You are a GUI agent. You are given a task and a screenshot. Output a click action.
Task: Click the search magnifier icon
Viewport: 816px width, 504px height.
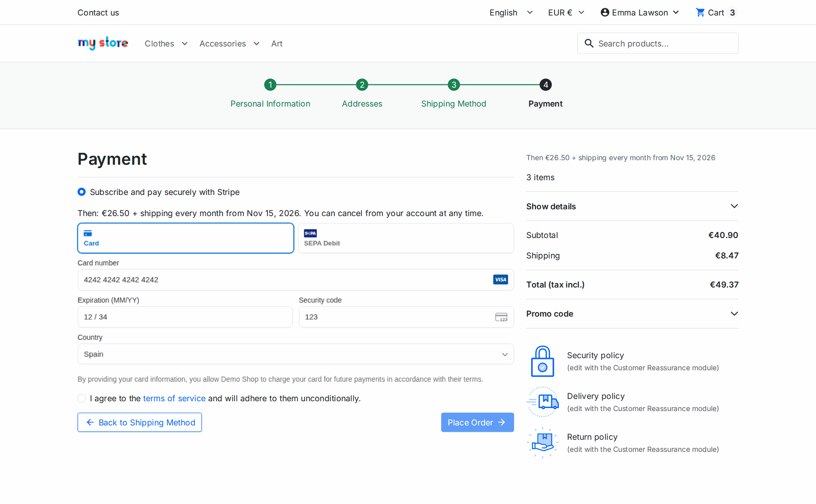click(589, 43)
